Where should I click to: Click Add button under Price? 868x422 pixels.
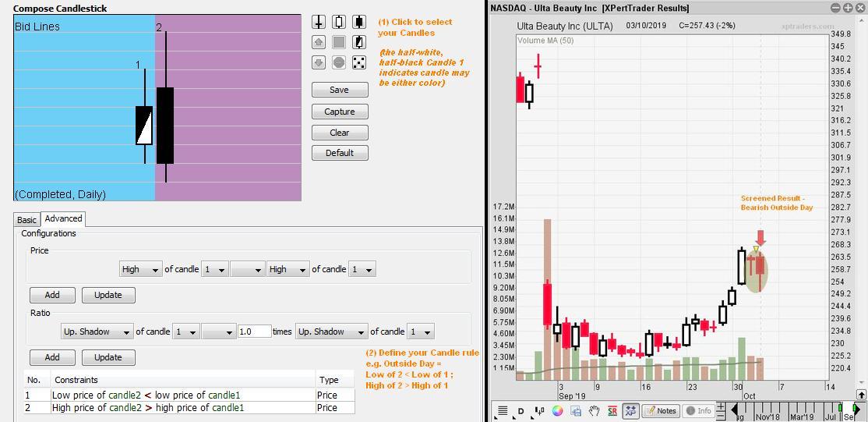(52, 294)
